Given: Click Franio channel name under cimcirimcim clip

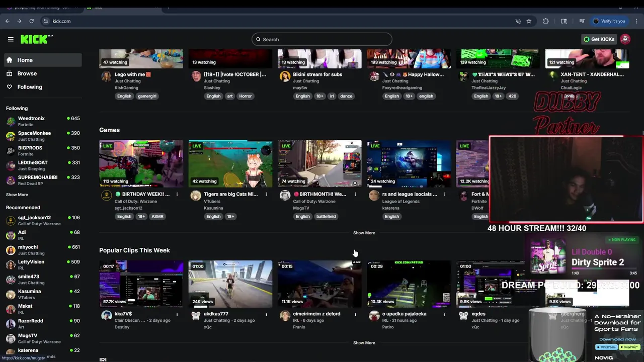Looking at the screenshot, I should 299,327.
